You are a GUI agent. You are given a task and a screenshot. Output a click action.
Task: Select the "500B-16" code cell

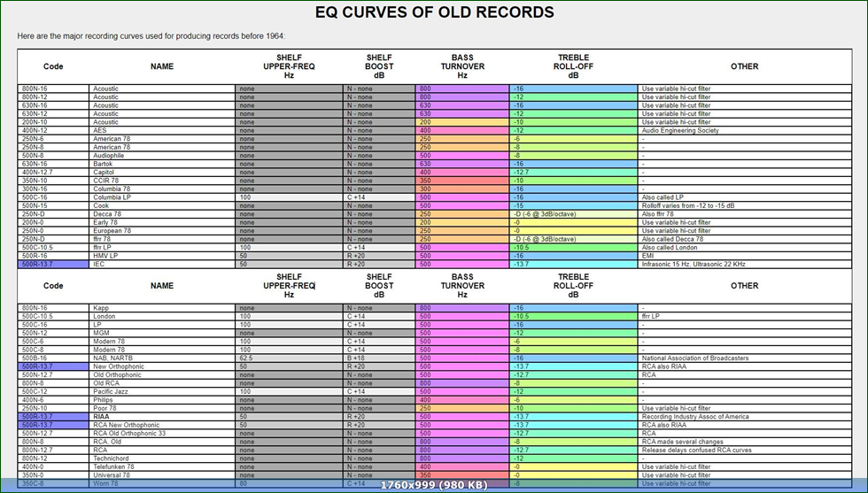[53, 358]
